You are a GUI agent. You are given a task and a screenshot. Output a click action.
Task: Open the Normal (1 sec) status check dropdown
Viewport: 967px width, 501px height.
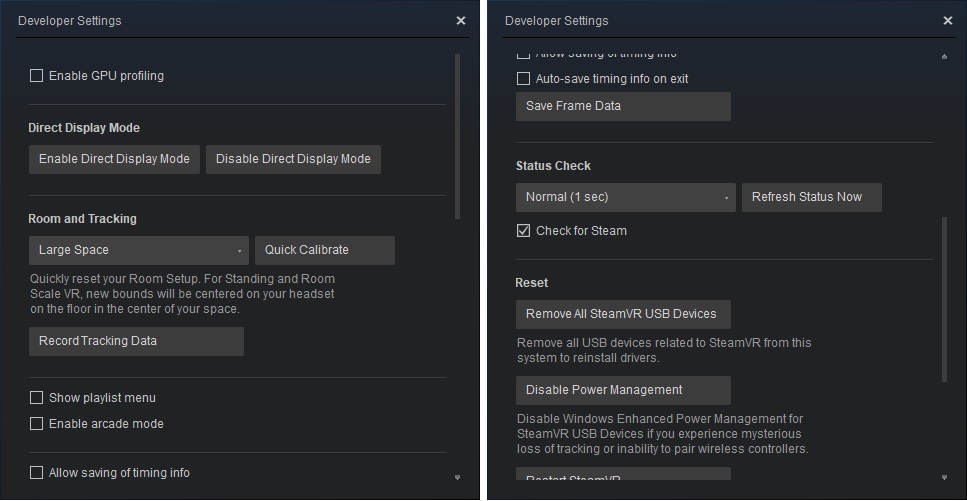pos(625,197)
